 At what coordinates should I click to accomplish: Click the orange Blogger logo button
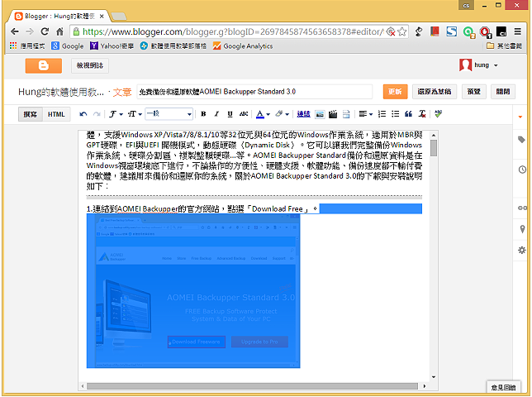click(44, 65)
